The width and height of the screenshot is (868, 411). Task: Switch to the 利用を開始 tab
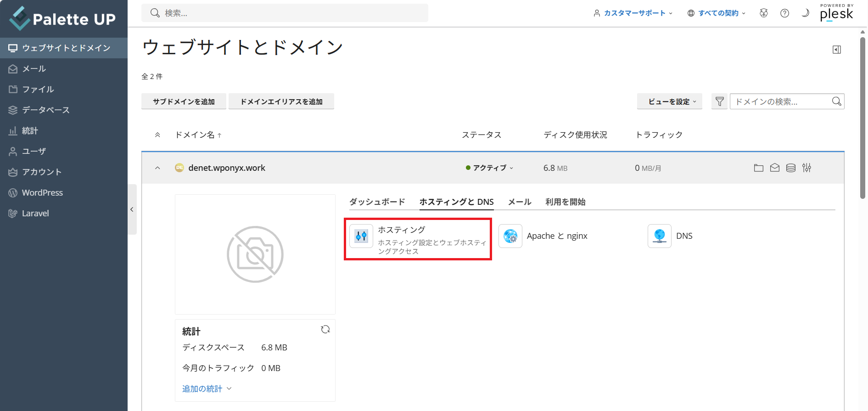(566, 202)
